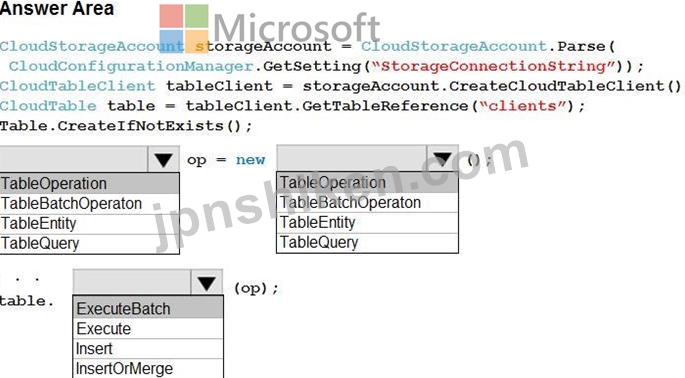Pick Insert from the method list
Image resolution: width=685 pixels, height=378 pixels.
[148, 349]
